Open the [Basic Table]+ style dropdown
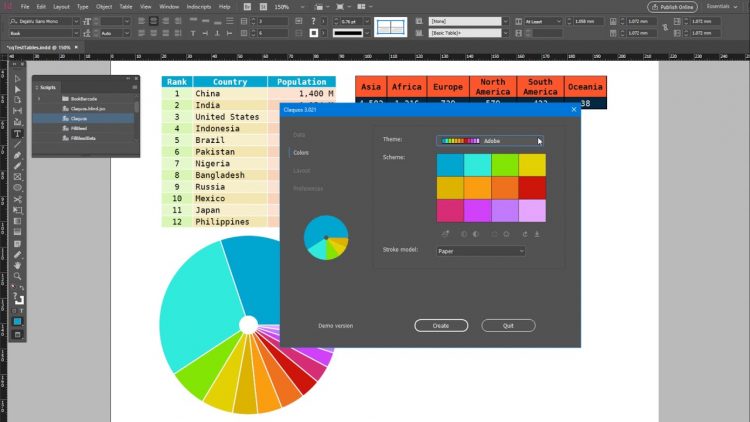This screenshot has width=750, height=422. click(506, 33)
